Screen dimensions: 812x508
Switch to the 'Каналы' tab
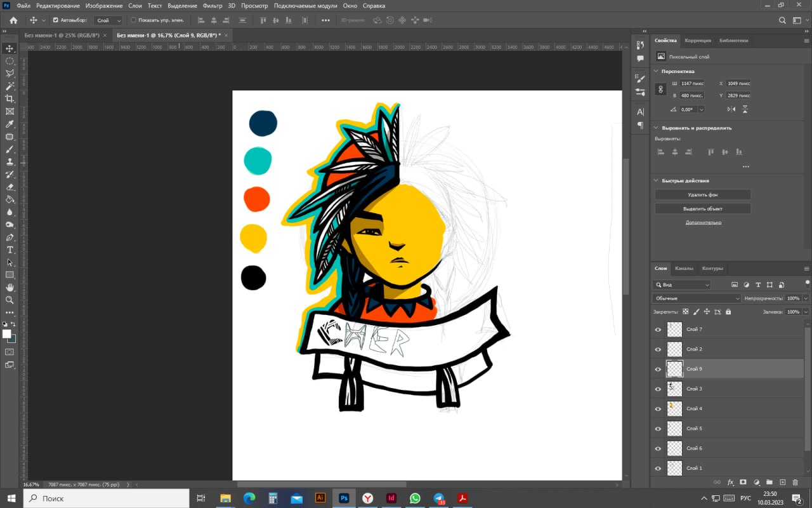click(x=684, y=268)
